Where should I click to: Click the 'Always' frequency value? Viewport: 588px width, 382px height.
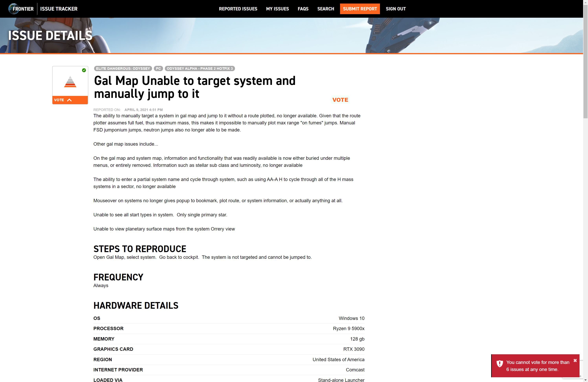pos(101,285)
